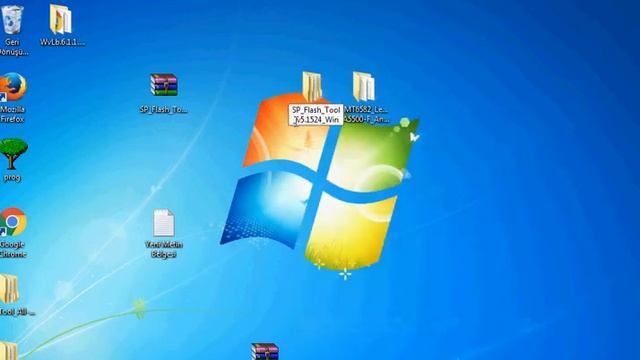Select the MT6582 Le... folder icon
Viewport: 640px width, 360px height.
click(363, 87)
